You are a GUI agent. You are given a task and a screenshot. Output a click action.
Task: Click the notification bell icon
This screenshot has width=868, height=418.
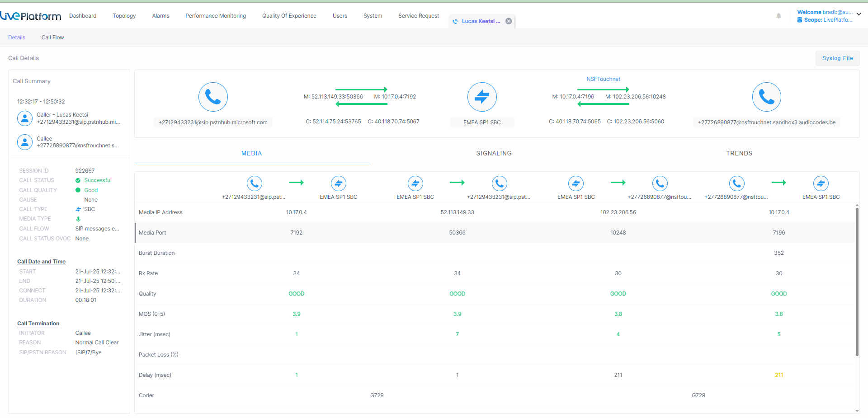click(x=778, y=16)
